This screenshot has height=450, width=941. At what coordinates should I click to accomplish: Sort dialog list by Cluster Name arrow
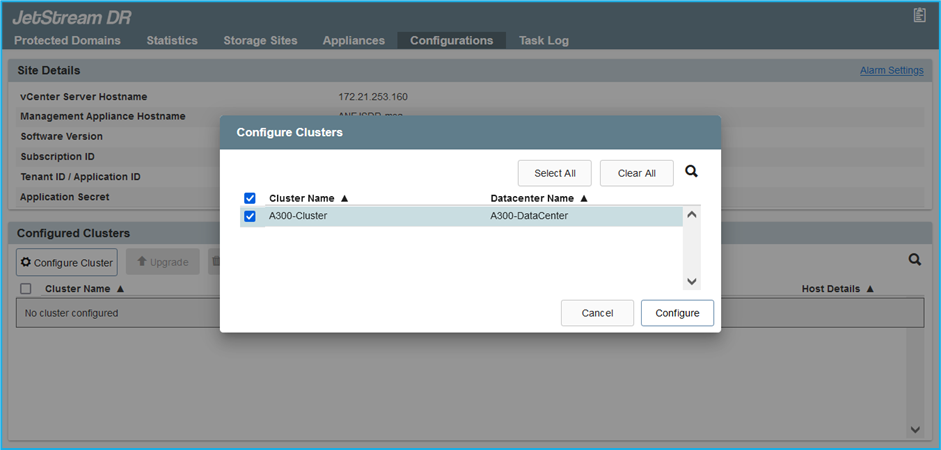pyautogui.click(x=344, y=199)
